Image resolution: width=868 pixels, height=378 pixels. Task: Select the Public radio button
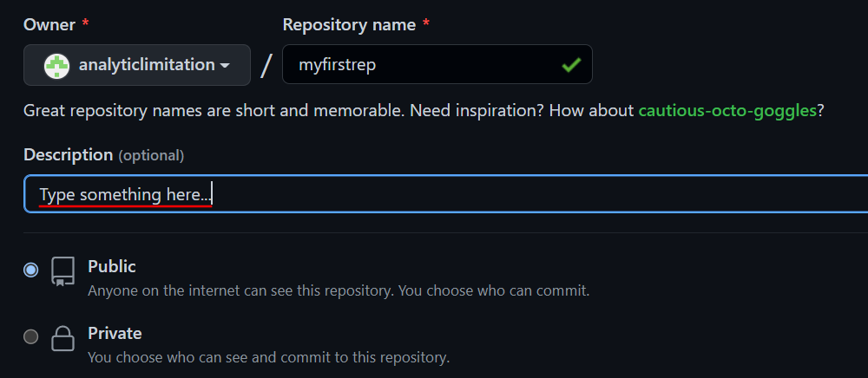pos(31,270)
